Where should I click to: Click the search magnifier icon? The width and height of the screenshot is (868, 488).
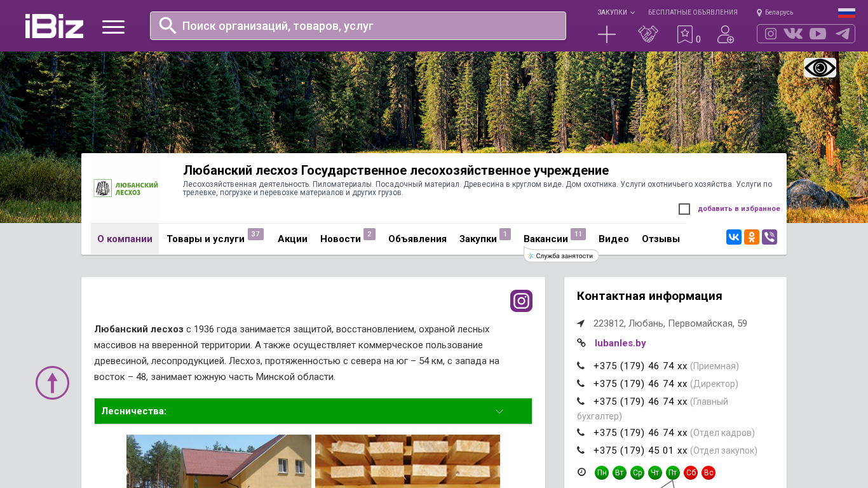pyautogui.click(x=168, y=25)
